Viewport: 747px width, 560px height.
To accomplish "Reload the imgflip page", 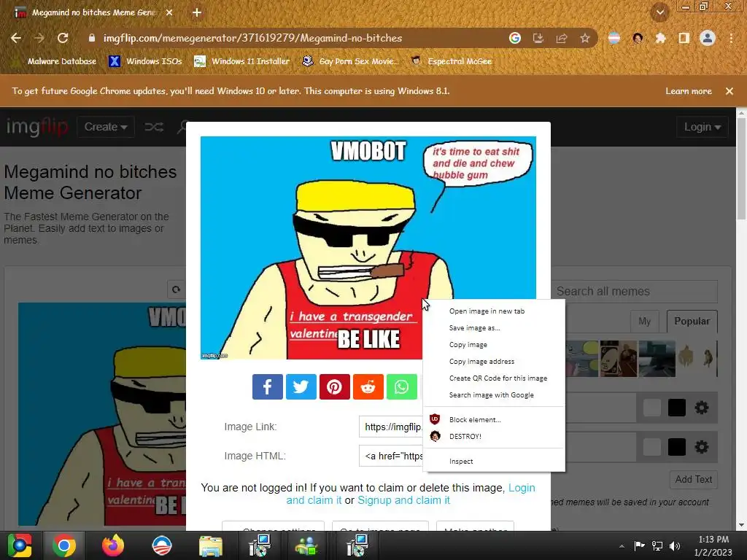I will [x=63, y=38].
